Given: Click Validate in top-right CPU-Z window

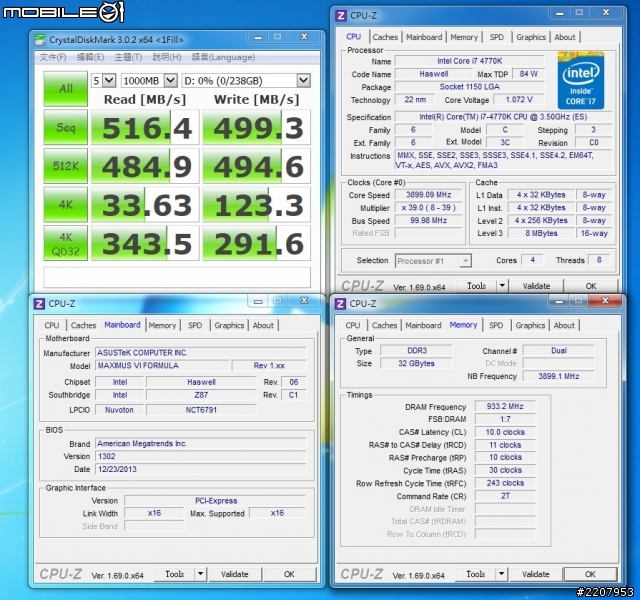Looking at the screenshot, I should [536, 286].
